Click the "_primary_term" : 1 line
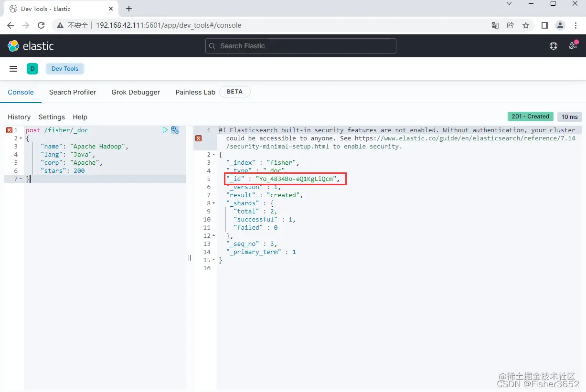 [x=261, y=252]
